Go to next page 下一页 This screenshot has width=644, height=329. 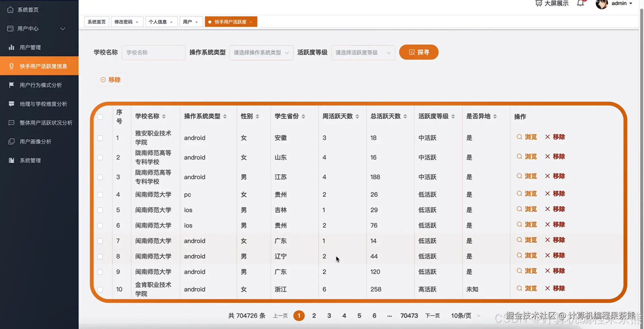pos(432,316)
